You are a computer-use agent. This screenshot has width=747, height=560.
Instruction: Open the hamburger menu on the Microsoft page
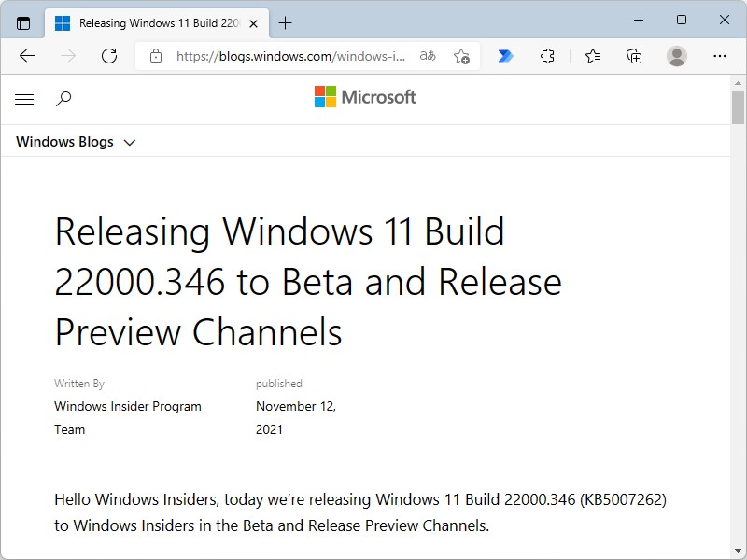(x=24, y=98)
